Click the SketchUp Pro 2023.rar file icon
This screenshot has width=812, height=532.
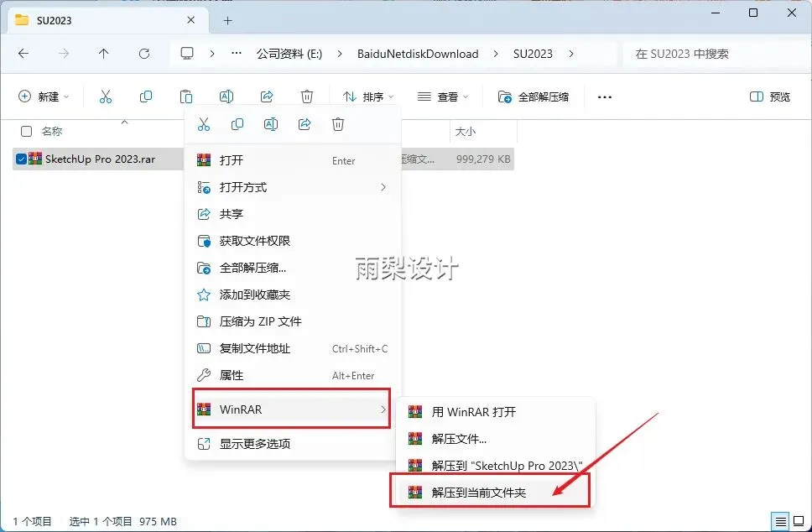35,159
